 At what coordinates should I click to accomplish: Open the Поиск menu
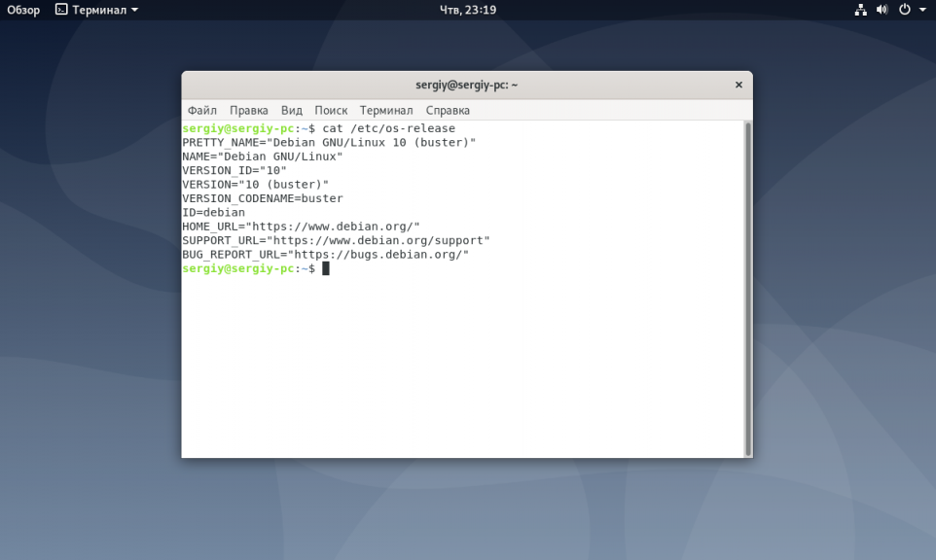331,111
